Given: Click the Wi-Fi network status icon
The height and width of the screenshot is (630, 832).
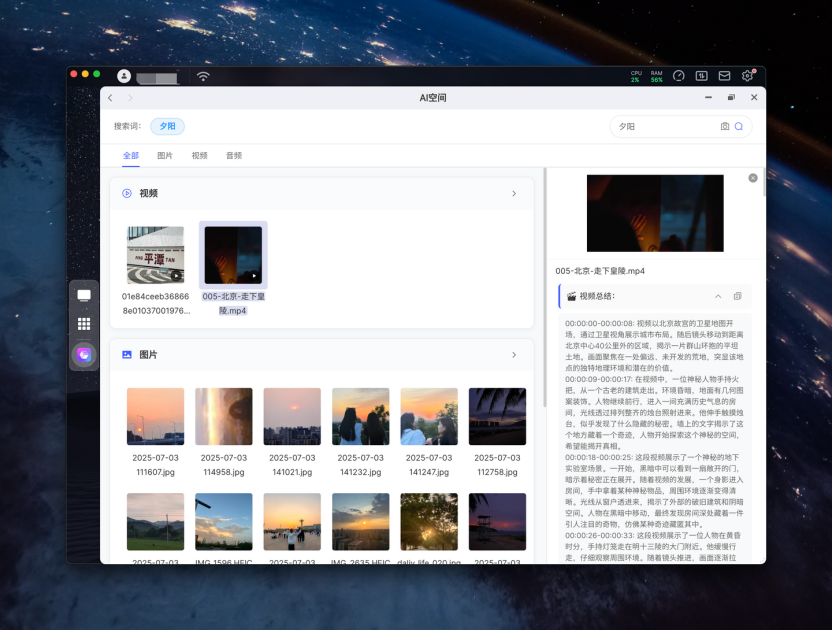Looking at the screenshot, I should [x=203, y=76].
